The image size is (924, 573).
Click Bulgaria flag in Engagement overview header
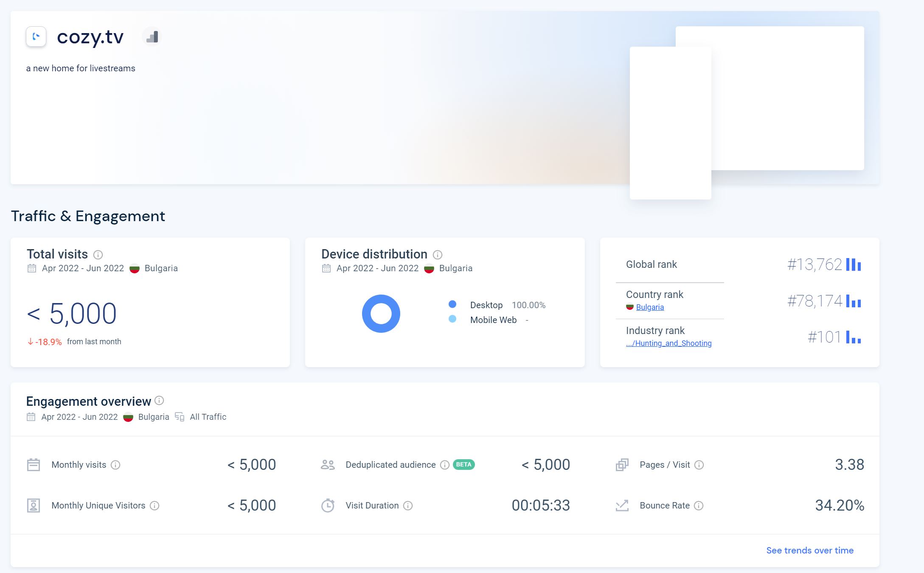(x=128, y=417)
